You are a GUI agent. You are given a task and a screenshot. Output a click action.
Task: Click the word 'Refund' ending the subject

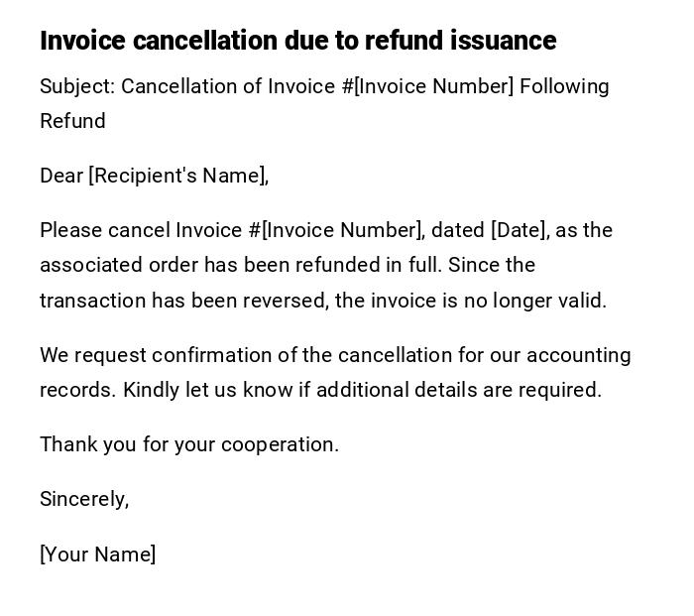pyautogui.click(x=72, y=121)
